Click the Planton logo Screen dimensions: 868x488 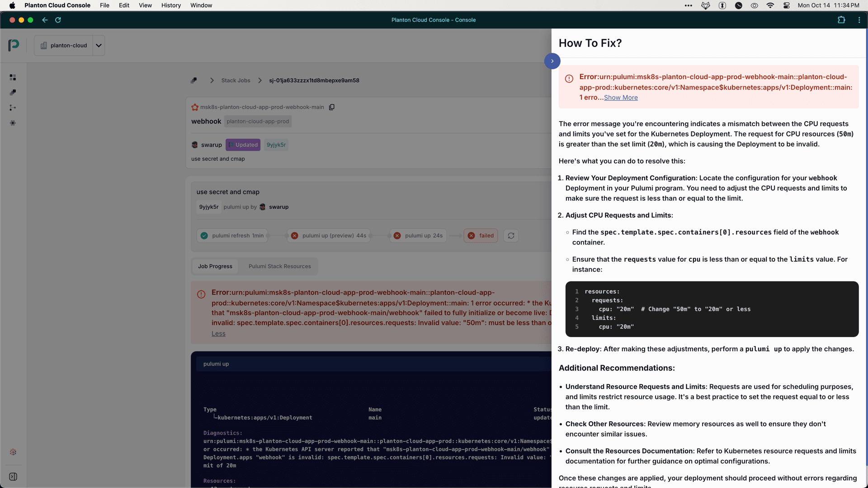14,45
